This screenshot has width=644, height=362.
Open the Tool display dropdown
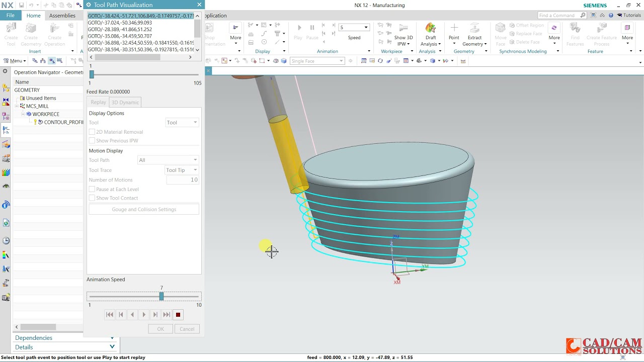(x=182, y=123)
